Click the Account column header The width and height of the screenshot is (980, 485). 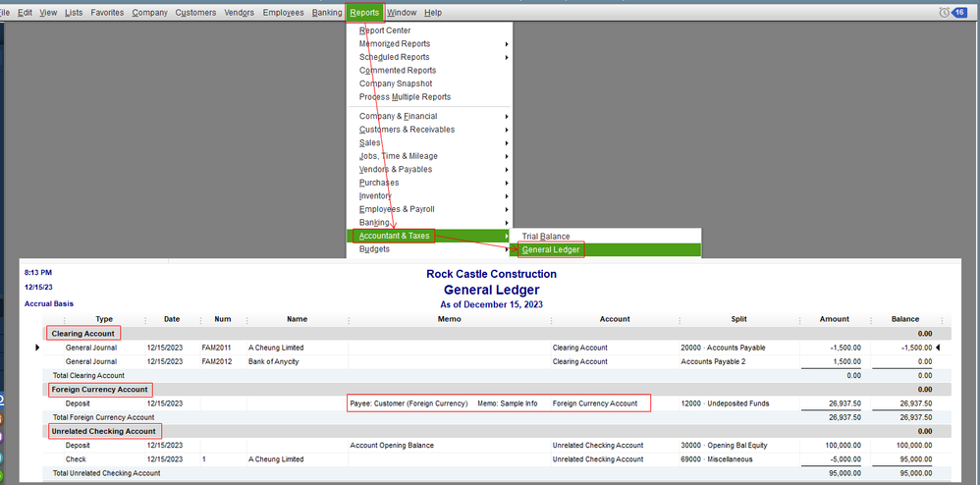(x=615, y=319)
